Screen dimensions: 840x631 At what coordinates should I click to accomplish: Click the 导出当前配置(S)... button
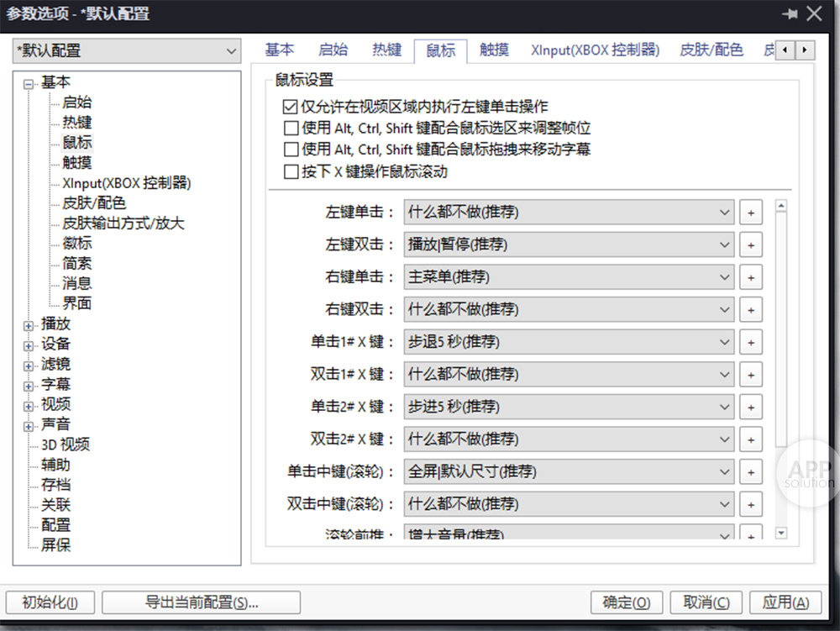(201, 602)
